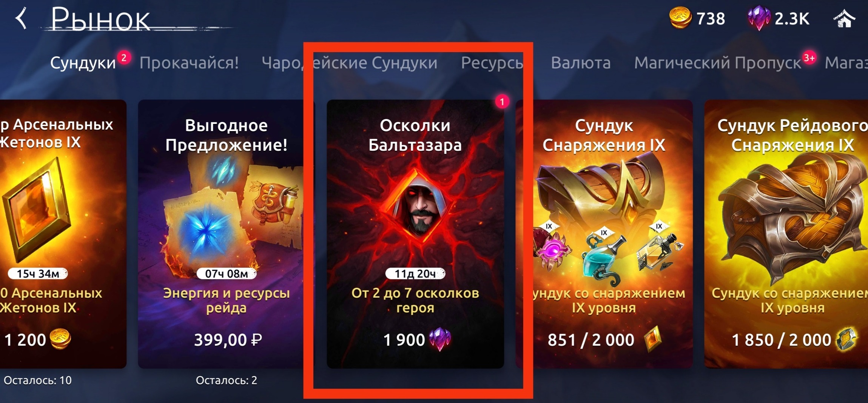Screen dimensions: 868x403
Task: Tap the purple gem currency icon
Action: point(759,18)
